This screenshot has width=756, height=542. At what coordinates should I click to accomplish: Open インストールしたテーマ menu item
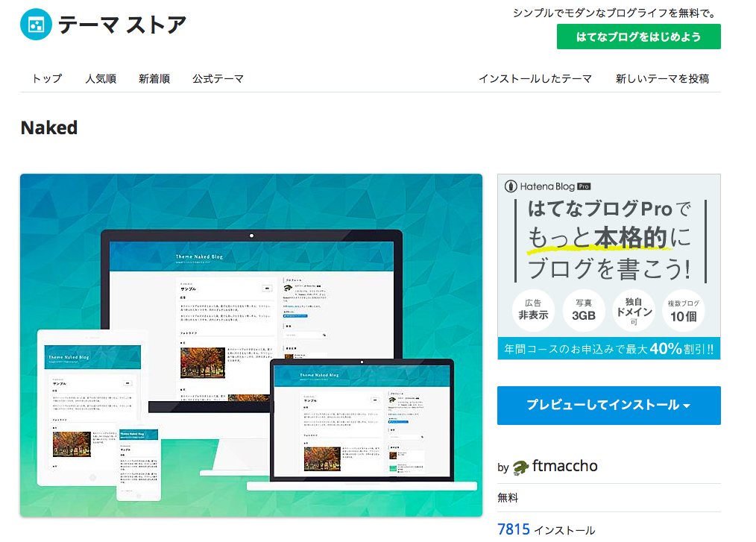[x=535, y=78]
